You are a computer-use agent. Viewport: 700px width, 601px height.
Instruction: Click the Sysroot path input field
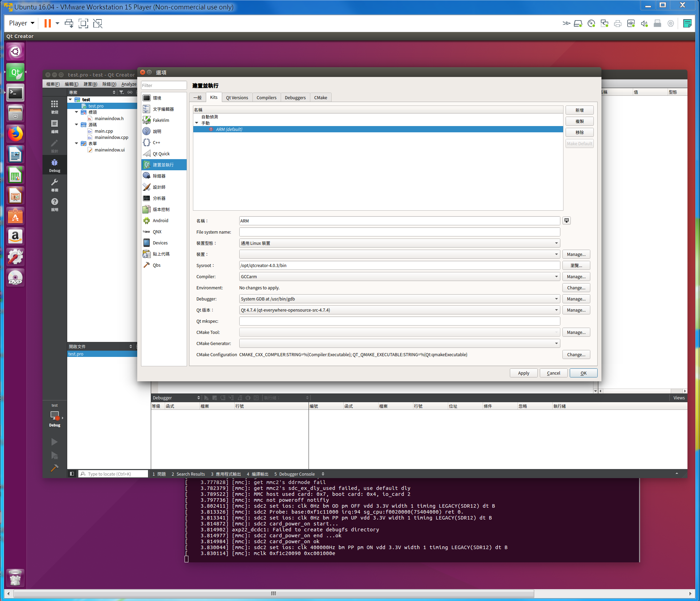point(399,265)
